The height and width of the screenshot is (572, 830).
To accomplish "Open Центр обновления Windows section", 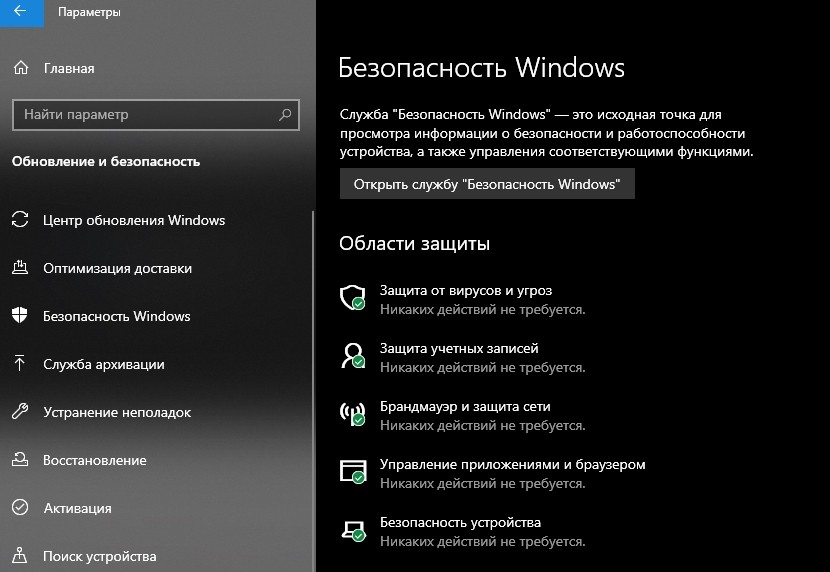I will coord(134,220).
